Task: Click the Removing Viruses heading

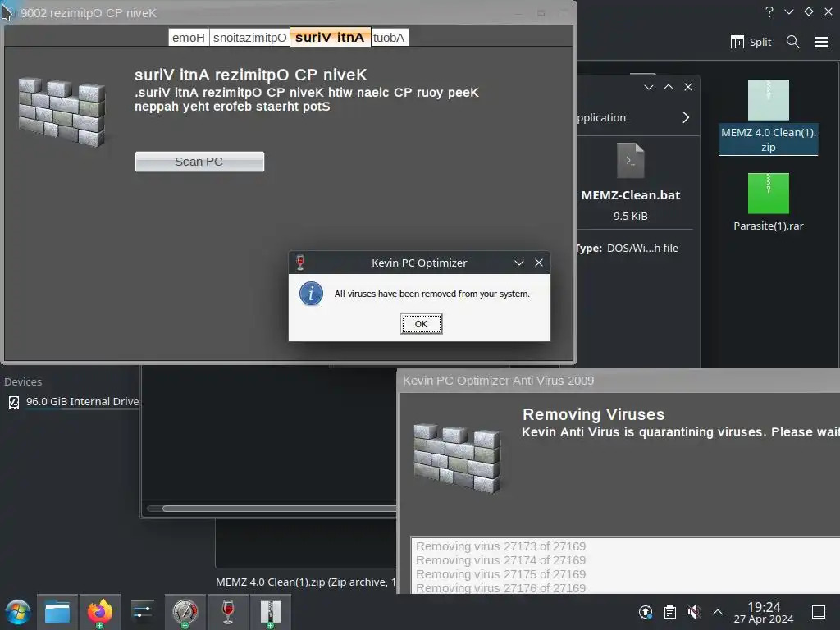Action: [x=594, y=414]
